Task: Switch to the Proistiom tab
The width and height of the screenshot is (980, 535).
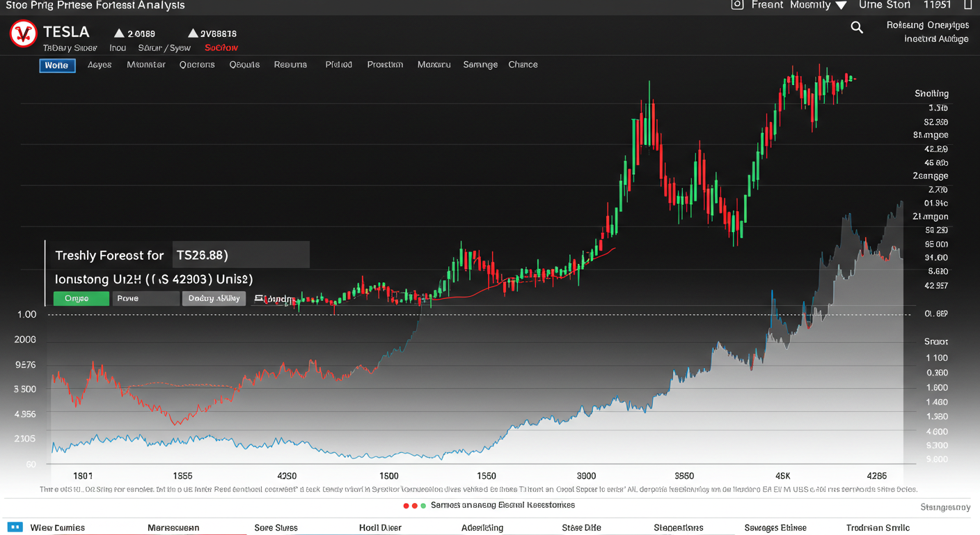Action: (x=385, y=65)
